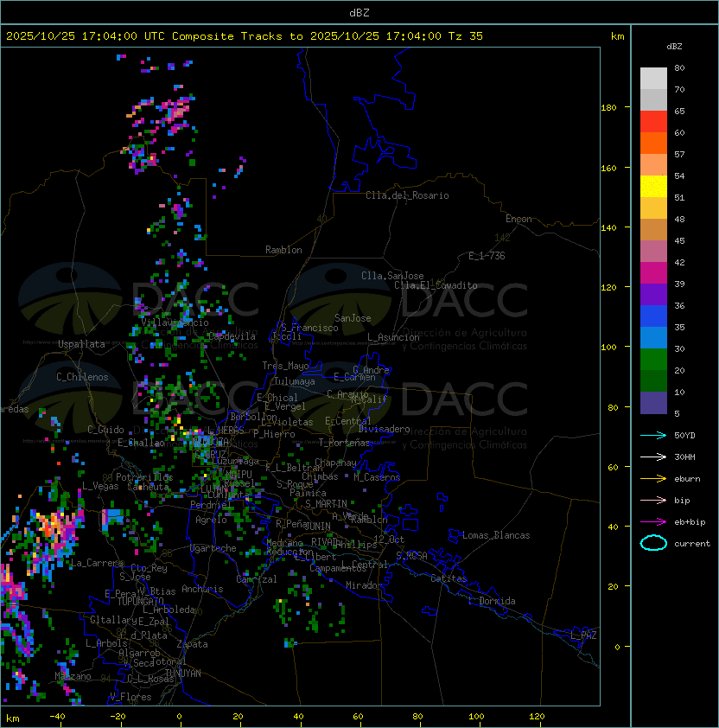719x728 pixels.
Task: Click the 'Anchoris' map label
Action: pos(202,589)
